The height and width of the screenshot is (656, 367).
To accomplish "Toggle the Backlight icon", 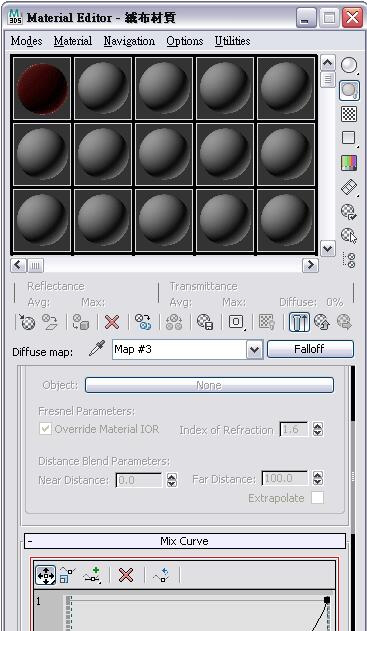I will coord(349,90).
